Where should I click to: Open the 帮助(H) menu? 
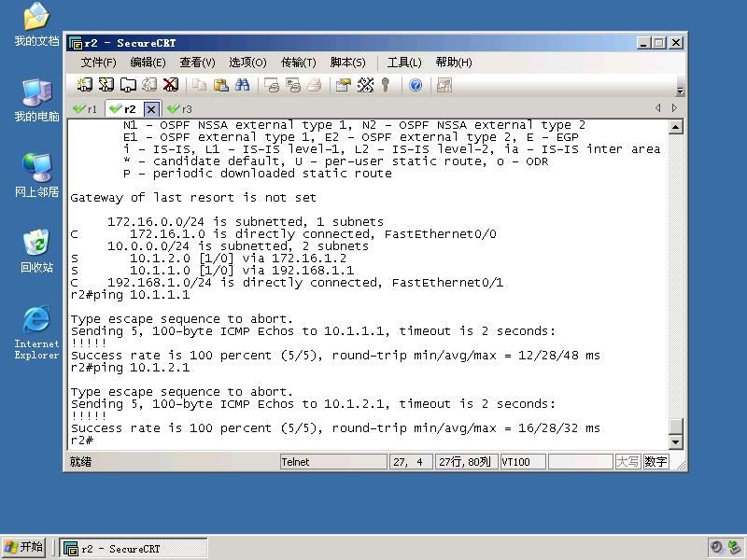click(454, 63)
